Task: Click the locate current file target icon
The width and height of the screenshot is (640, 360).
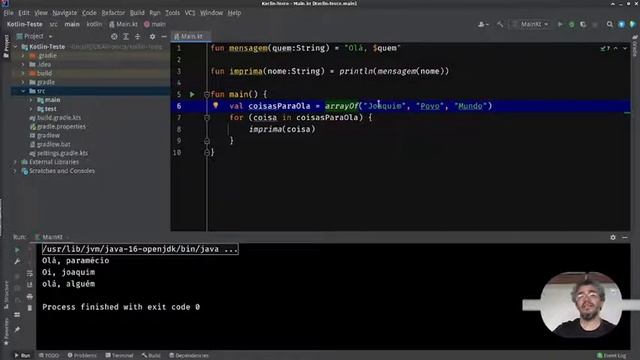Action: [x=114, y=37]
